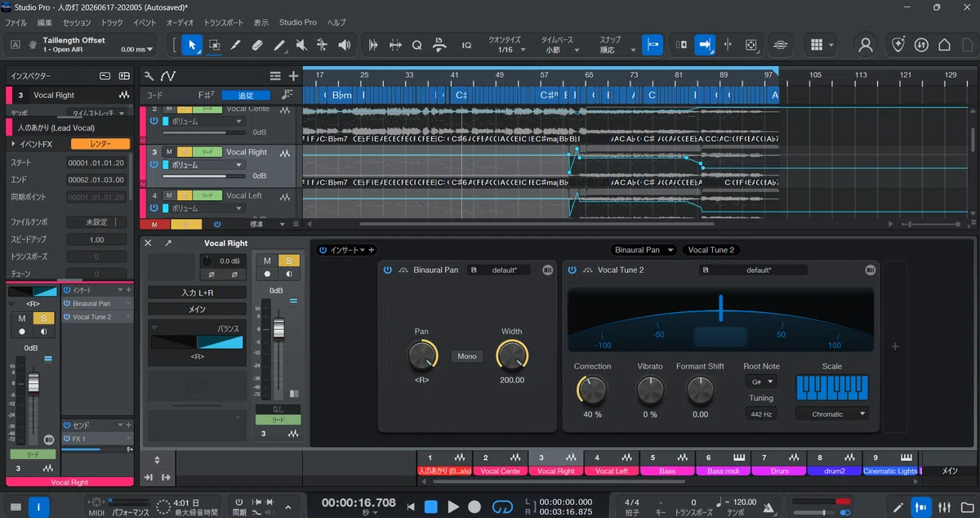Toggle Autoscroll arrow button
Viewport: 980px width, 518px height.
pos(705,45)
